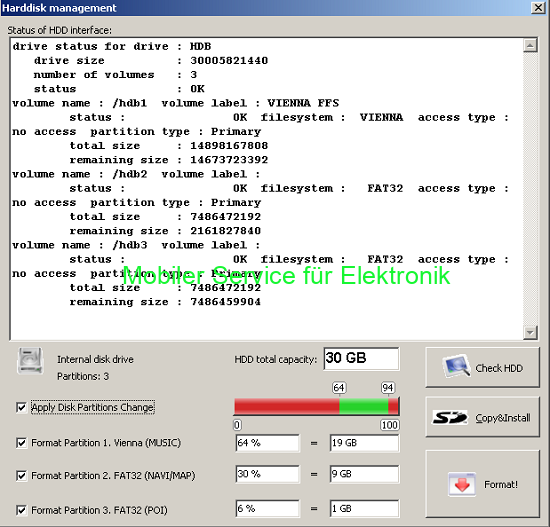This screenshot has width=550, height=527.
Task: Click remaining size value 2161827840
Action: [x=226, y=231]
